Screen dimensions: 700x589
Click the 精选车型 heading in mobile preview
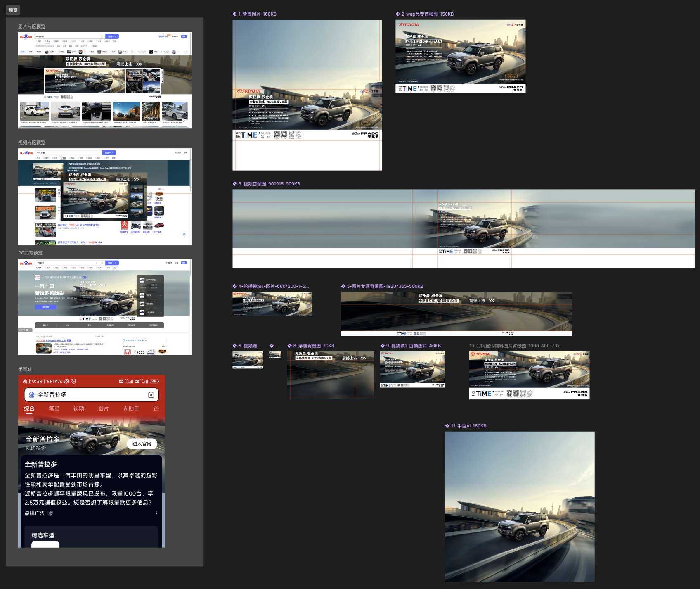coord(43,535)
